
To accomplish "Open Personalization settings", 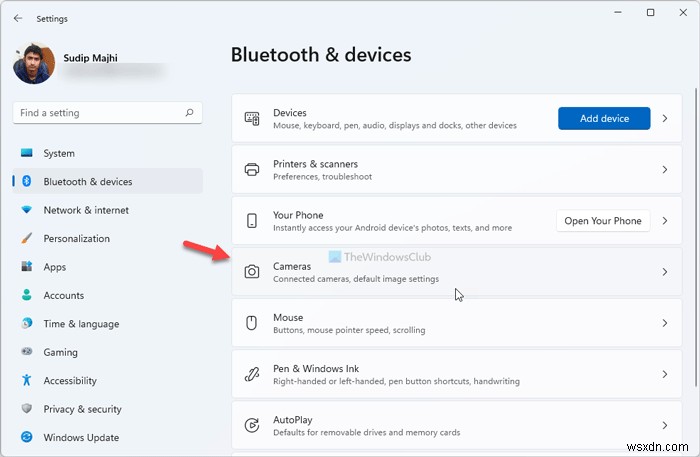I will click(108, 238).
